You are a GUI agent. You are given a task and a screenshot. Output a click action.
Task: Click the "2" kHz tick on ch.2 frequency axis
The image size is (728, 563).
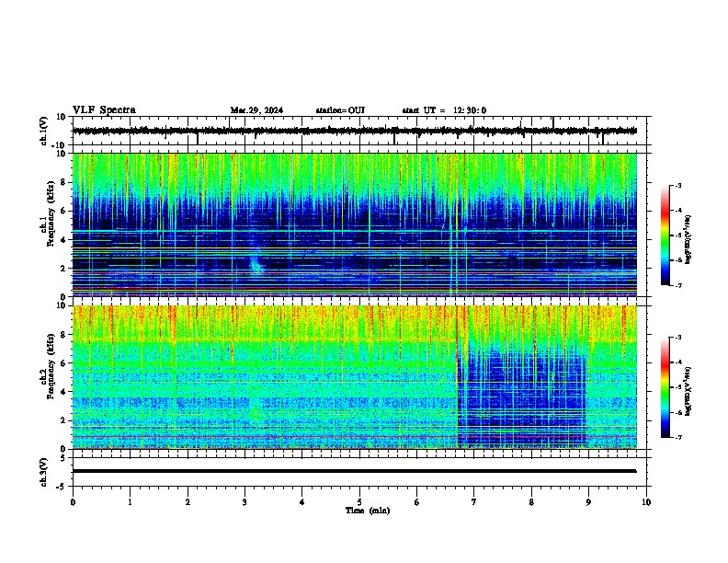click(x=63, y=420)
